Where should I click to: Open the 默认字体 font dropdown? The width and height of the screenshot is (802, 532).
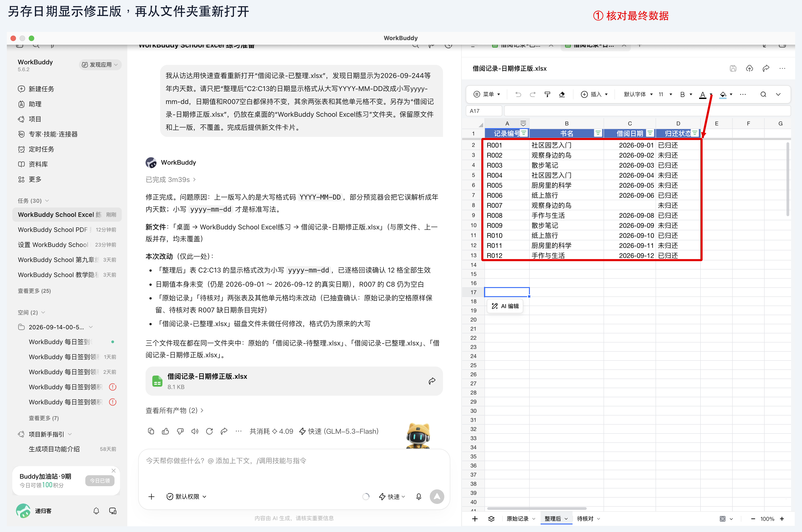638,94
